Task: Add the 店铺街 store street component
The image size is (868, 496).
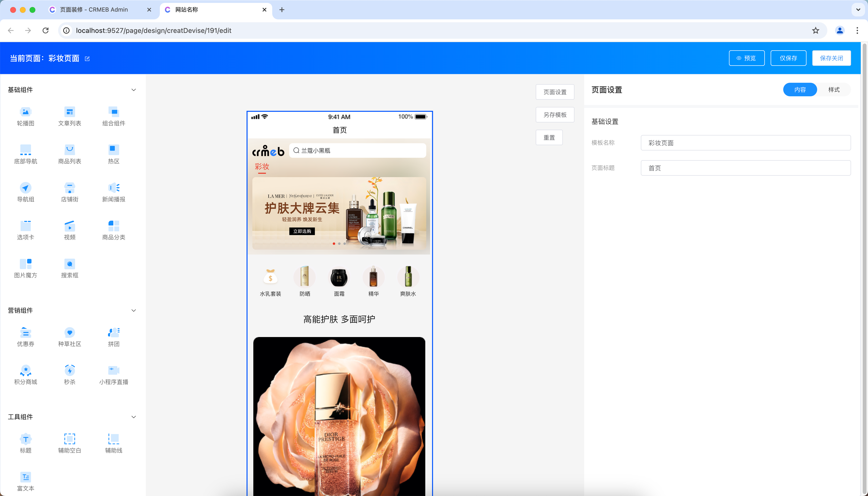Action: coord(70,193)
